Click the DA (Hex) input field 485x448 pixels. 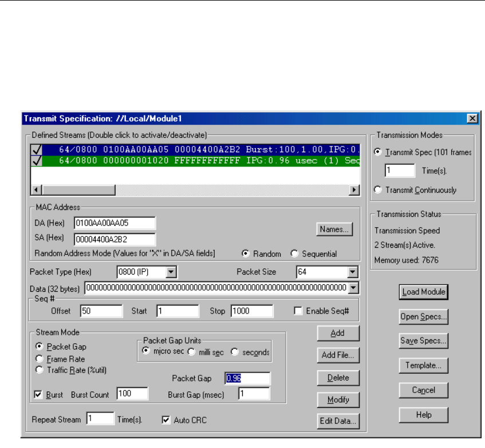click(x=115, y=223)
